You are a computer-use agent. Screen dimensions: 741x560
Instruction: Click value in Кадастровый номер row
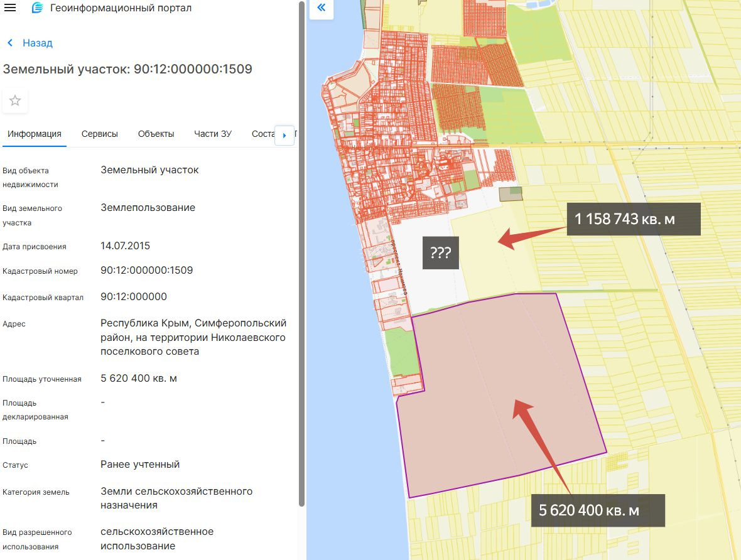[x=146, y=271]
